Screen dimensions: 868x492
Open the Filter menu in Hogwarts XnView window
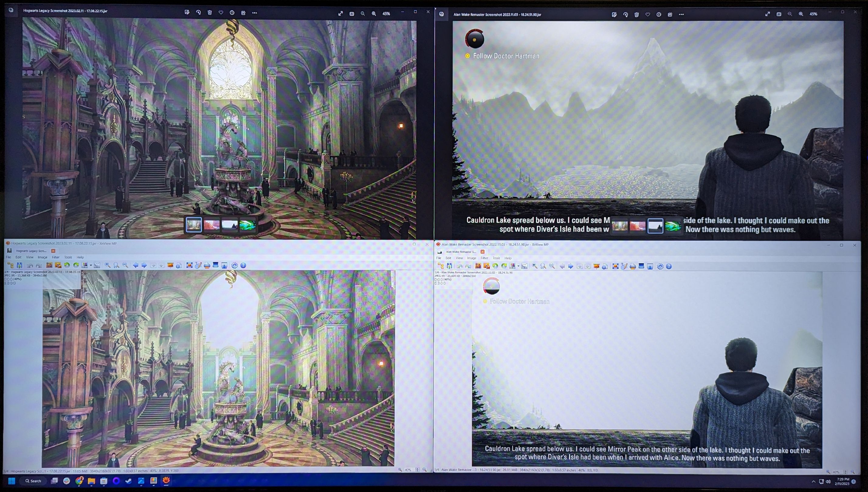[x=55, y=257]
